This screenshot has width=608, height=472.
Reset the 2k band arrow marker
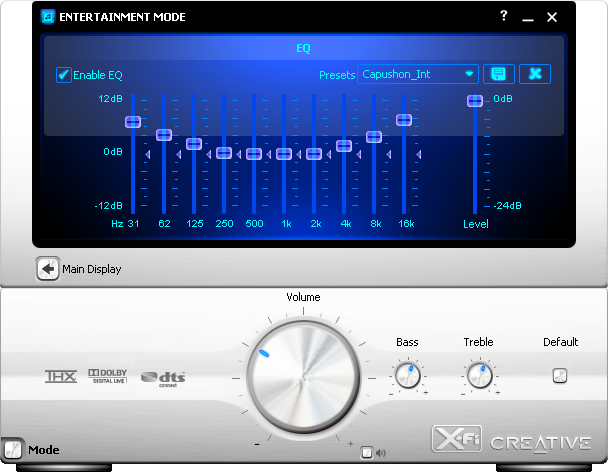[x=328, y=155]
